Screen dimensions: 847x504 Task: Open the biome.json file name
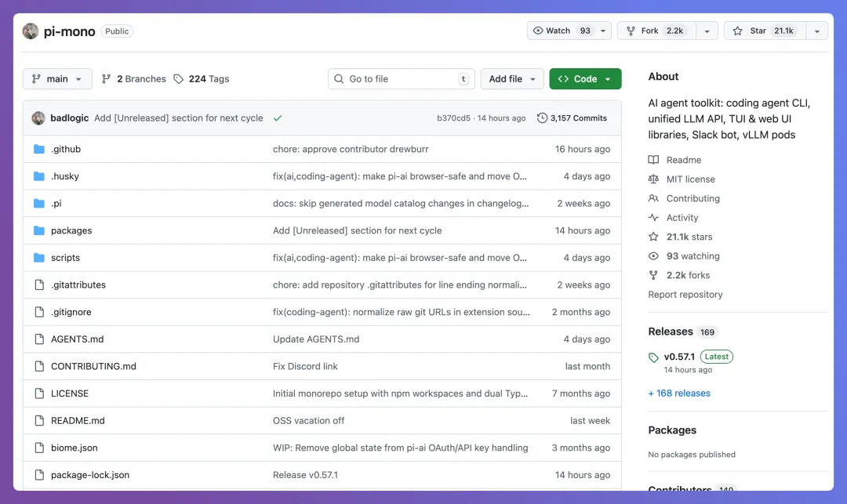click(74, 448)
